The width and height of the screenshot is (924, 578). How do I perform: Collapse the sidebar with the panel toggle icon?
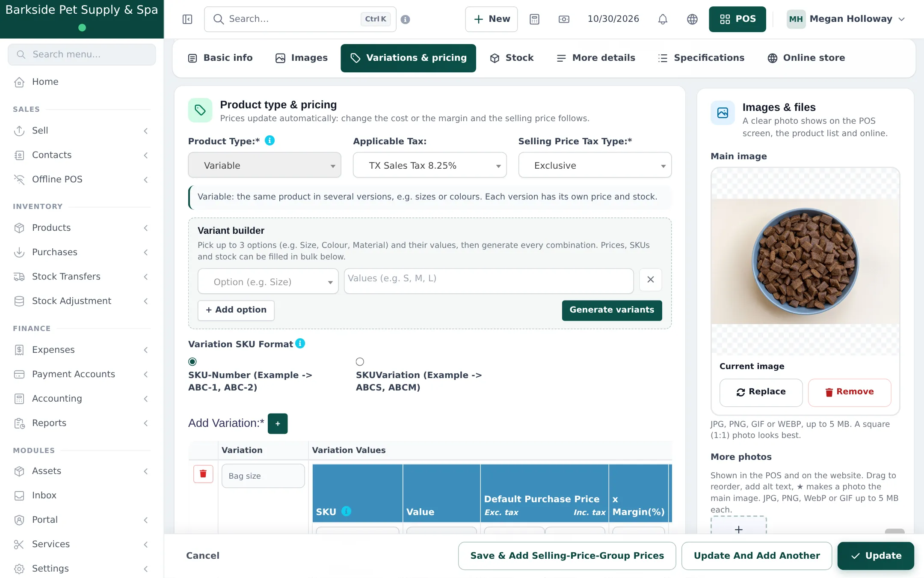pyautogui.click(x=187, y=19)
